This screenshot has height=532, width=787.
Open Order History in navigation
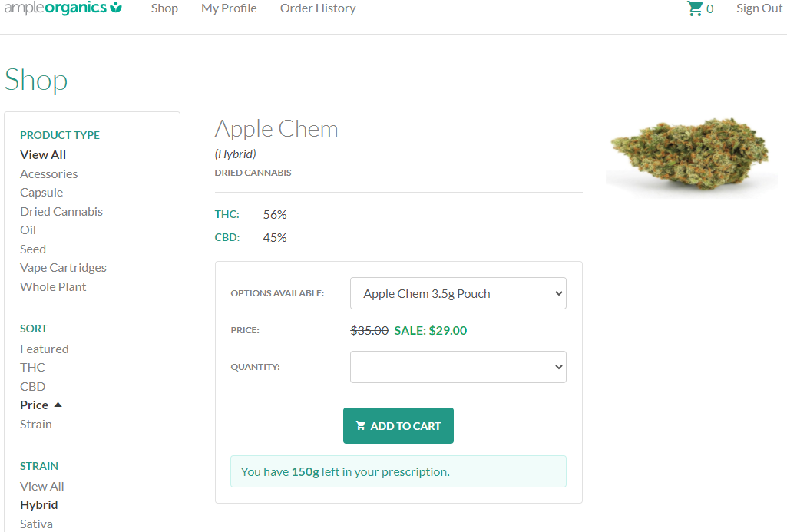[318, 8]
